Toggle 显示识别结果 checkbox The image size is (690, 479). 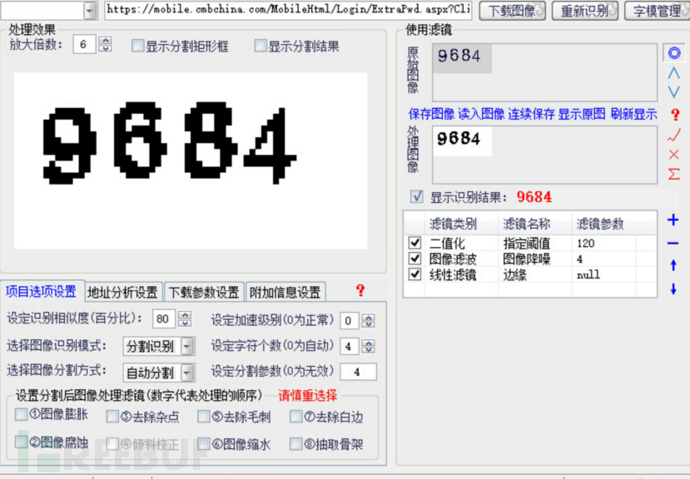click(x=417, y=197)
